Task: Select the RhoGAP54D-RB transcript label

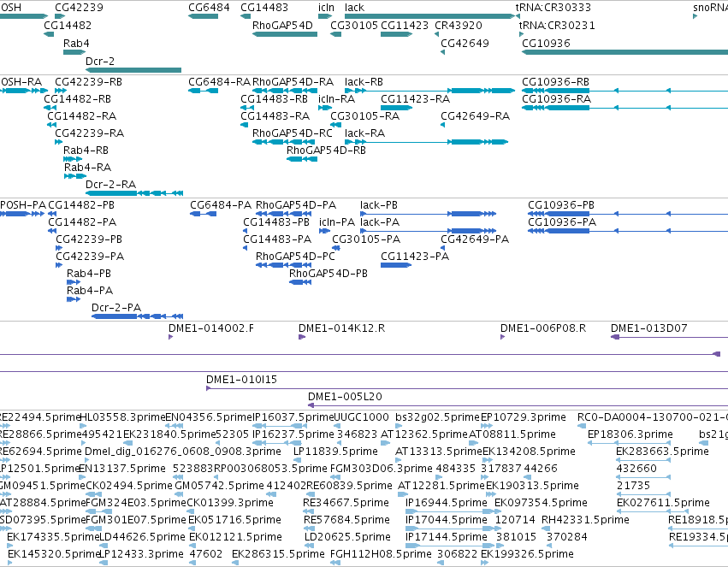Action: (x=326, y=150)
